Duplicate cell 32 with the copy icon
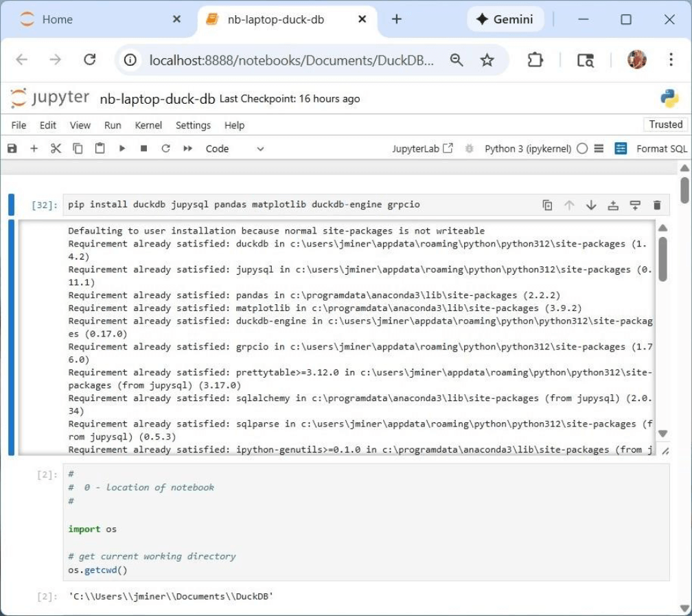Screen dimensions: 692x616 click(547, 205)
